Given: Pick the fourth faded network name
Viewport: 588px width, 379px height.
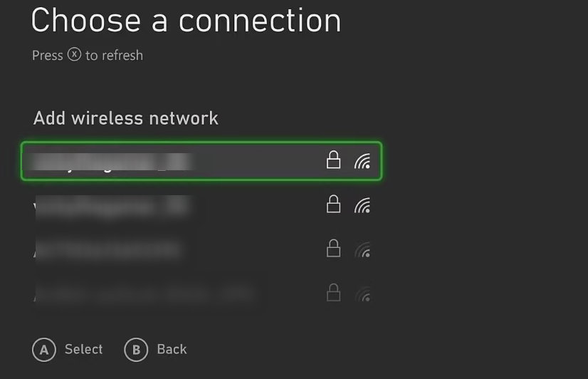Looking at the screenshot, I should pyautogui.click(x=144, y=294).
